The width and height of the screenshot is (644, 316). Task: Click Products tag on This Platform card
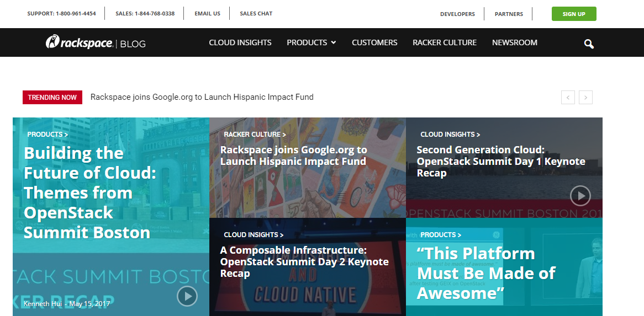click(x=441, y=235)
